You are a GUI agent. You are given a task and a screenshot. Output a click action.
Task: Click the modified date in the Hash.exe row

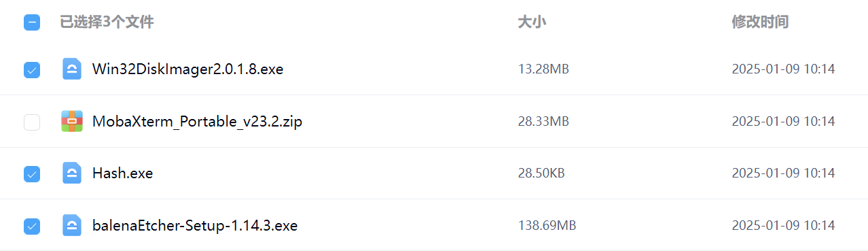coord(783,173)
